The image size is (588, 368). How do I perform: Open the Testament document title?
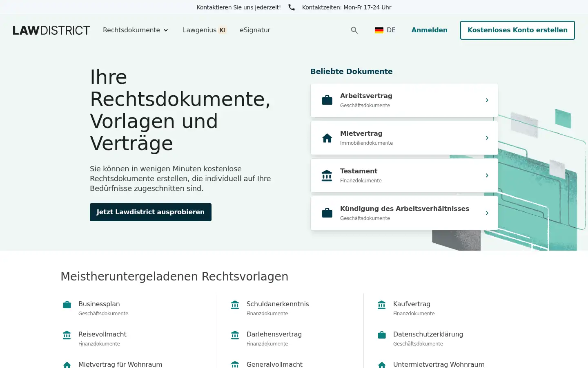click(x=359, y=171)
